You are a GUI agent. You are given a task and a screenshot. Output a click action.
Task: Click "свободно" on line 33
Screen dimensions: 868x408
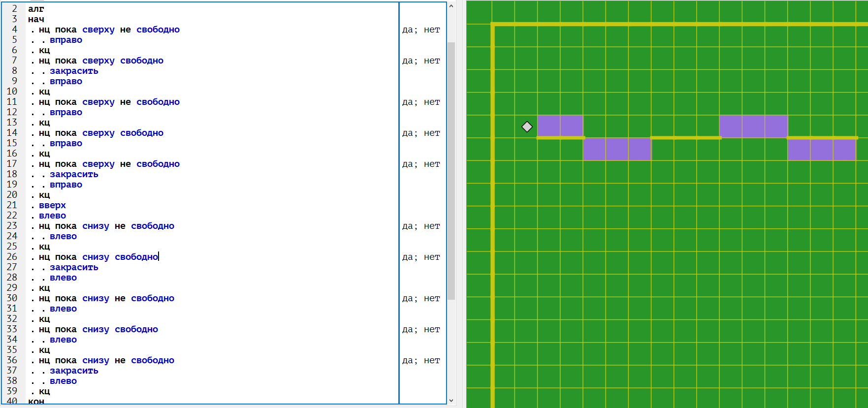(x=136, y=329)
